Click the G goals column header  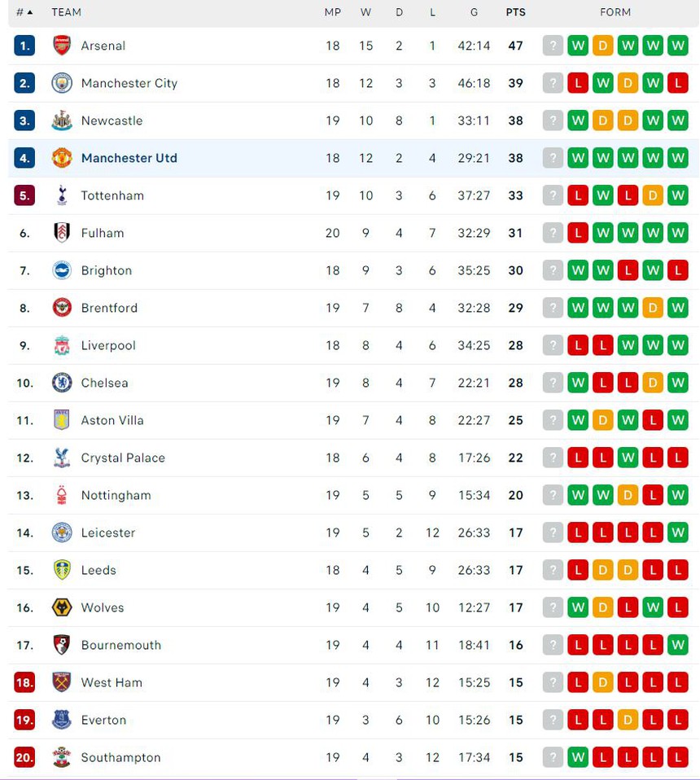point(474,12)
